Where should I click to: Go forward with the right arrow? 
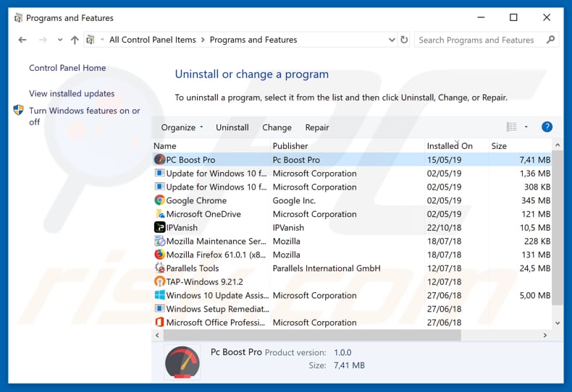43,40
